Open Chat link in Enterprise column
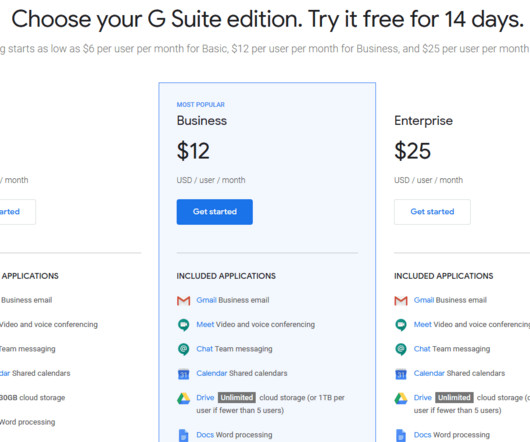The width and height of the screenshot is (530, 442). point(422,349)
